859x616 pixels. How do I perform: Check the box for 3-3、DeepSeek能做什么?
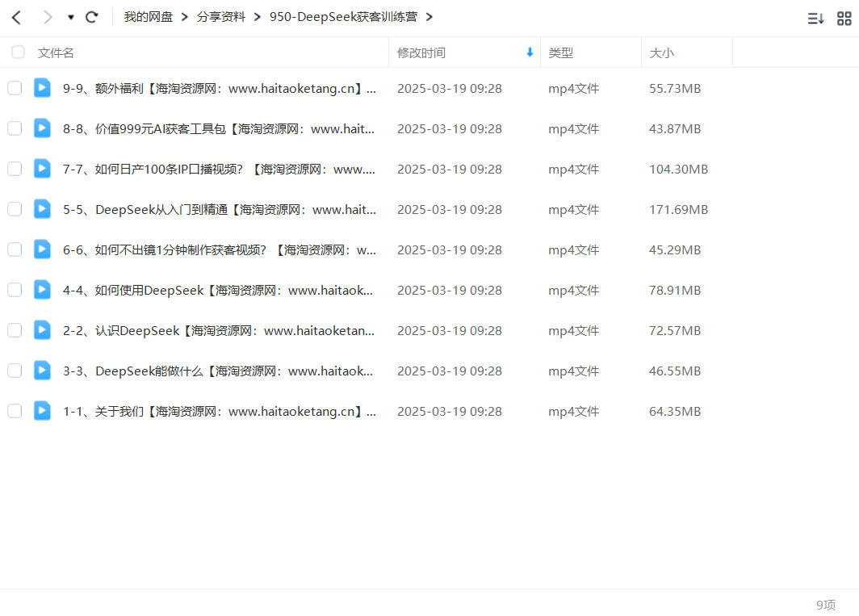pos(15,371)
